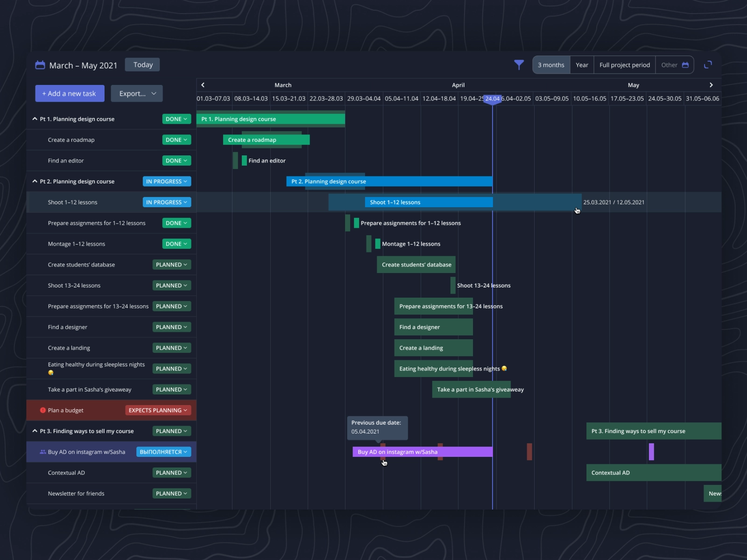Collapse the Pt 1. Planning design course group
Viewport: 747px width, 560px height.
[35, 119]
